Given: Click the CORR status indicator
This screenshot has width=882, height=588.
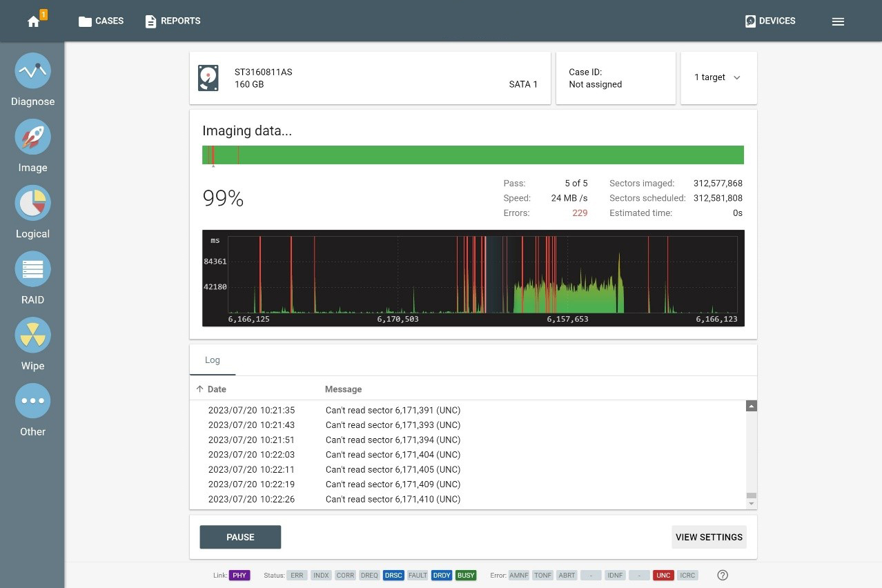Looking at the screenshot, I should tap(345, 575).
